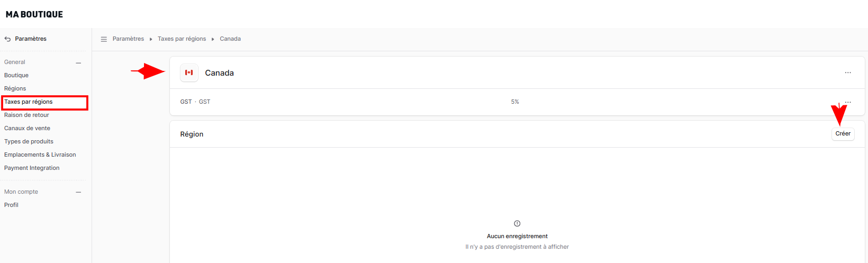Click the info icon above Aucun enregistrement

pyautogui.click(x=517, y=223)
